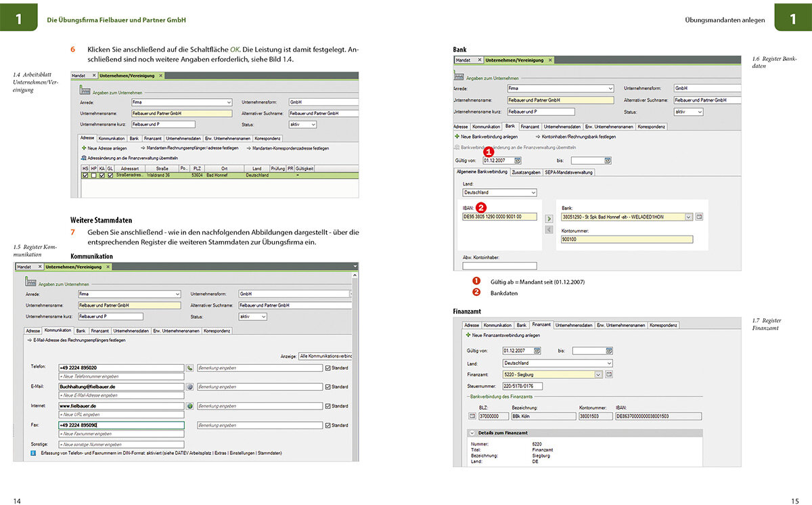The image size is (812, 505).
Task: Uncheck Standard for the E-Mail row
Action: point(328,387)
